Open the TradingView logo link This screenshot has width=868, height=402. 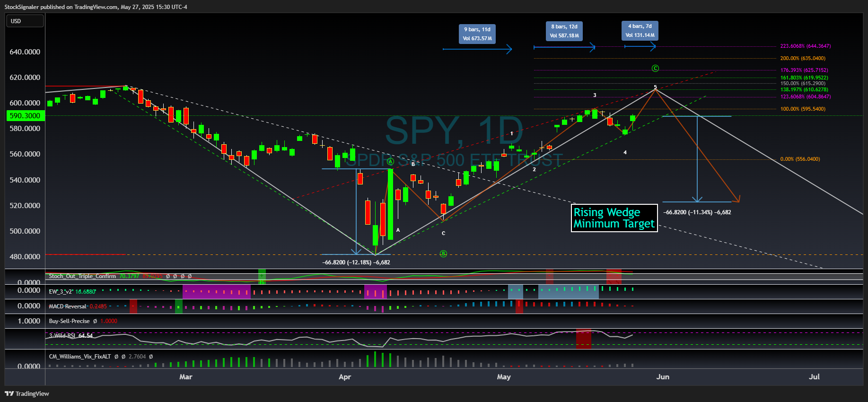click(27, 393)
